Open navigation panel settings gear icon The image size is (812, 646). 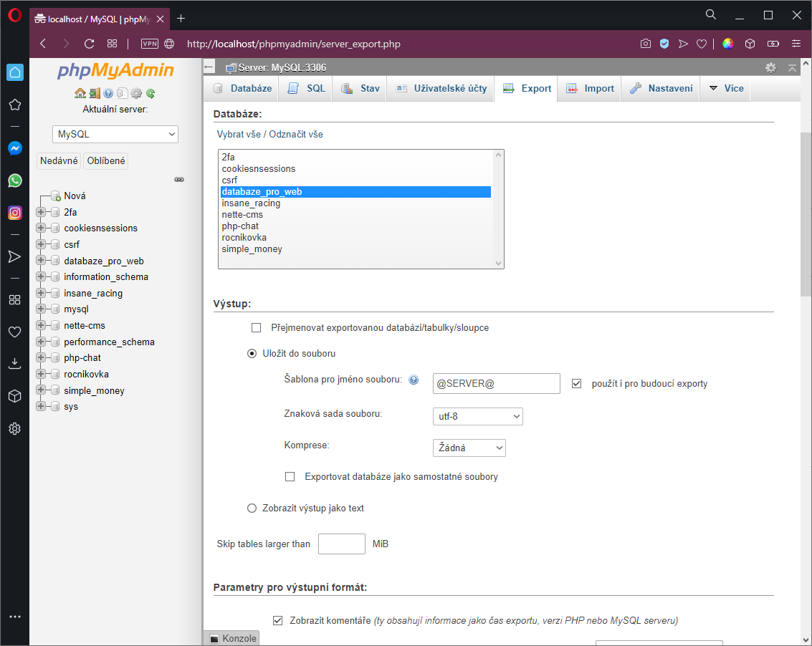(136, 93)
